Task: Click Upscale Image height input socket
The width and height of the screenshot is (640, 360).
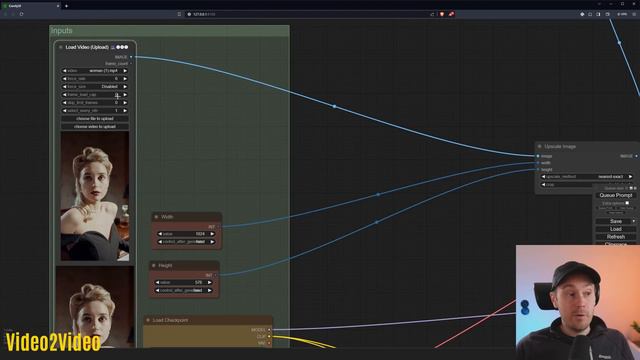Action: coord(538,169)
